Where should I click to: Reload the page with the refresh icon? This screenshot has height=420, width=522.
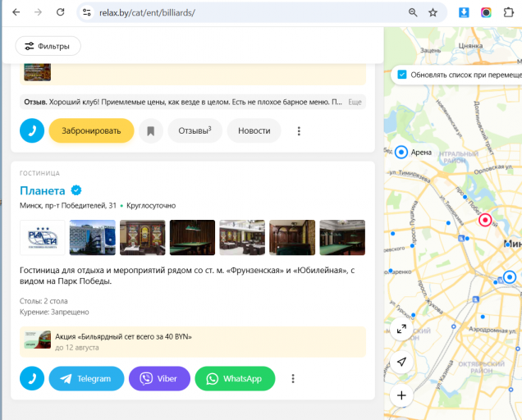pyautogui.click(x=60, y=12)
